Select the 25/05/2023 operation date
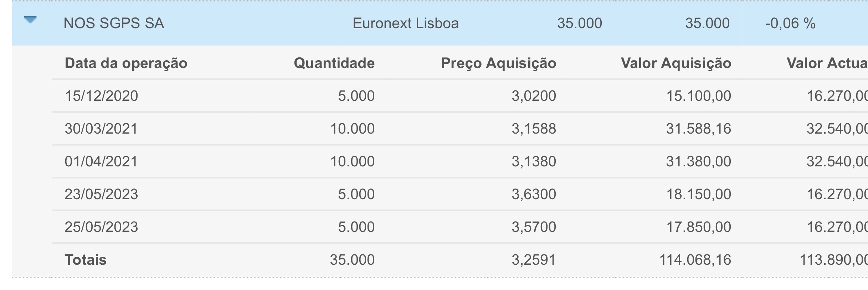 pyautogui.click(x=101, y=227)
